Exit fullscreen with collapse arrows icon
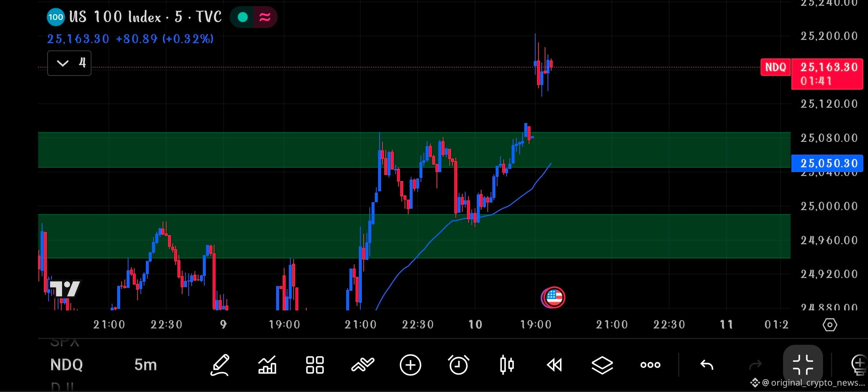The height and width of the screenshot is (392, 868). tap(803, 365)
